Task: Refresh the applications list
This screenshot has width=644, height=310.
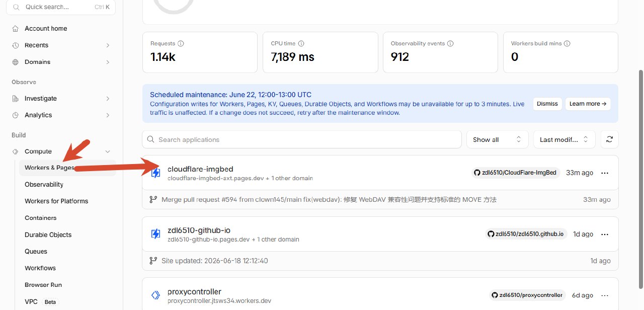Action: click(x=609, y=139)
